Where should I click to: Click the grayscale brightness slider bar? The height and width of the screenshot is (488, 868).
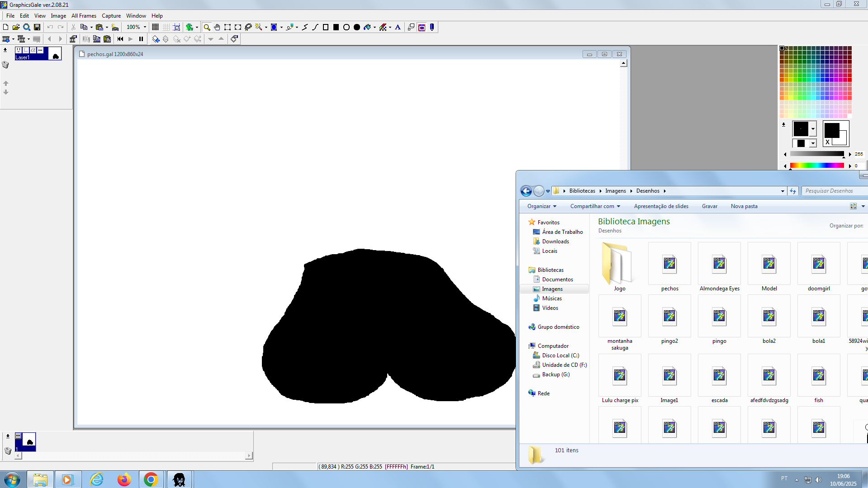click(x=817, y=154)
